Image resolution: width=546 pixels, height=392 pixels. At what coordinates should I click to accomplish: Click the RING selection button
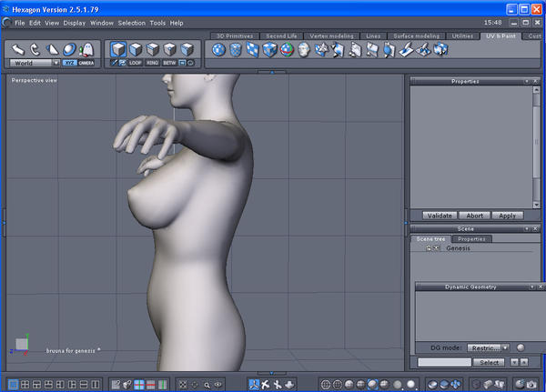coord(153,63)
